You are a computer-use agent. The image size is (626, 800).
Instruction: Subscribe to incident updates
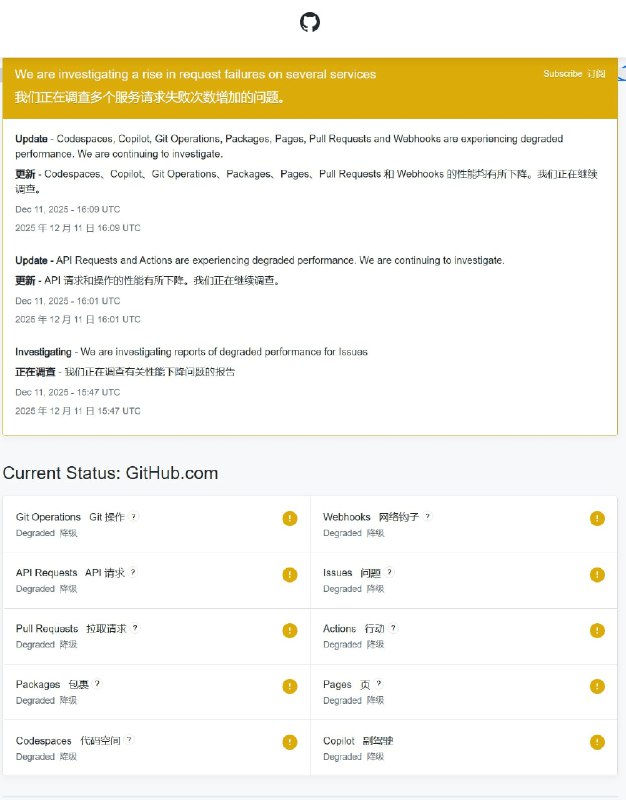pyautogui.click(x=574, y=74)
